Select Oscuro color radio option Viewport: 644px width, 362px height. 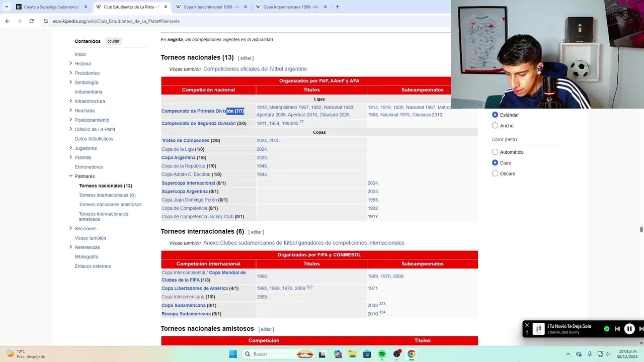tap(495, 173)
